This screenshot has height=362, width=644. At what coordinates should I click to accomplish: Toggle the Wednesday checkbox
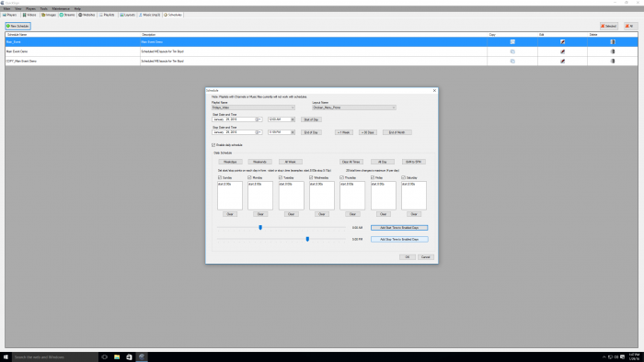pos(311,177)
